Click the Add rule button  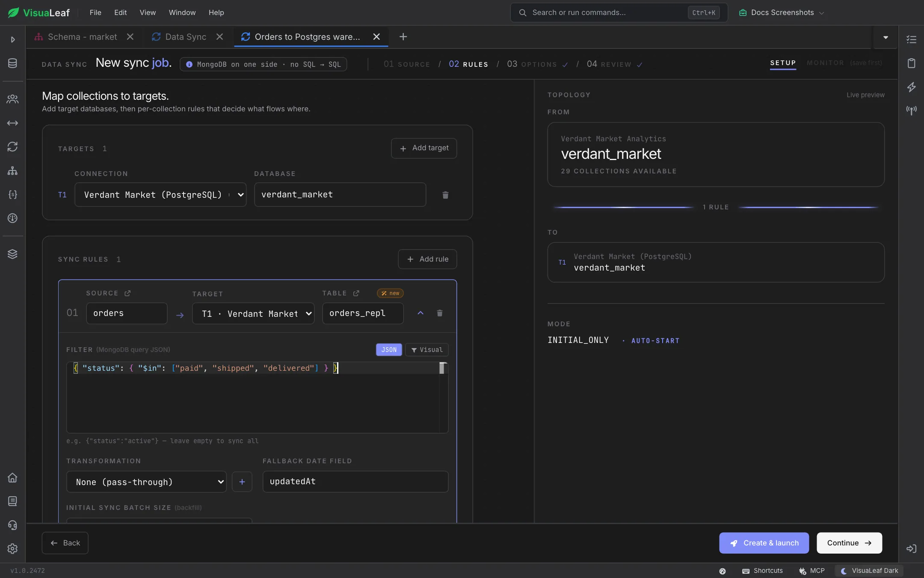[x=427, y=259]
